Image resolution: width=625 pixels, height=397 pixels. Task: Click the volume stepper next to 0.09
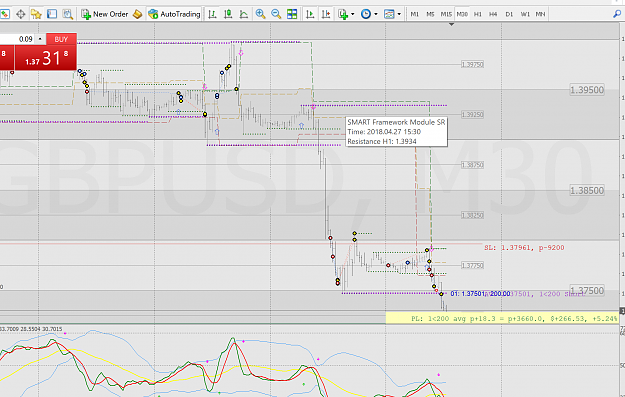(40, 39)
